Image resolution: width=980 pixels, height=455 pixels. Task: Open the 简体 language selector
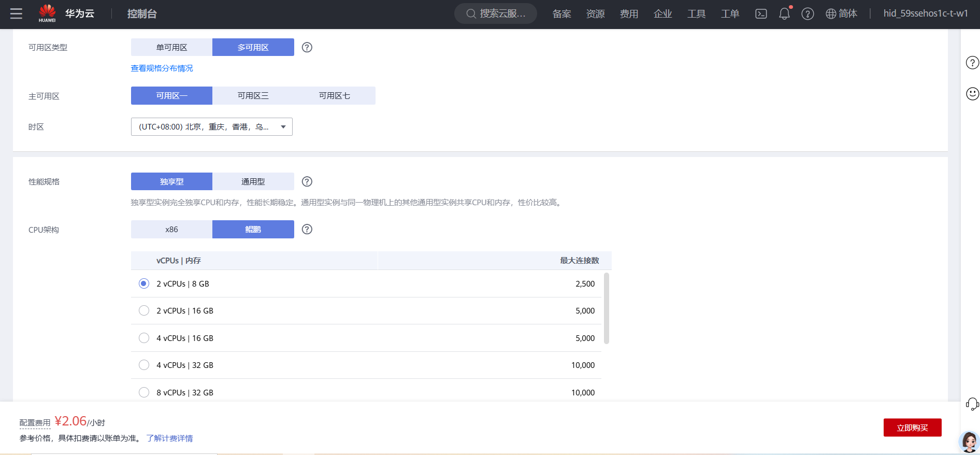(x=847, y=13)
